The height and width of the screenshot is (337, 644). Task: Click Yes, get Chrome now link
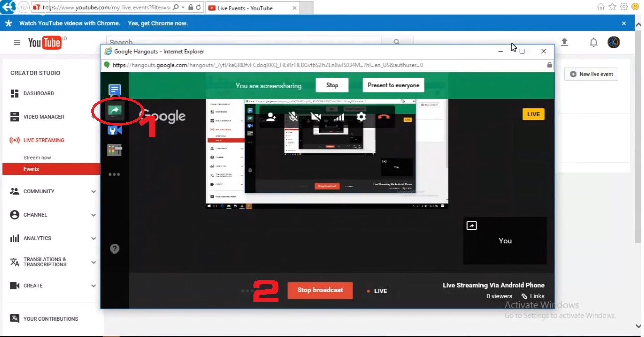tap(157, 23)
